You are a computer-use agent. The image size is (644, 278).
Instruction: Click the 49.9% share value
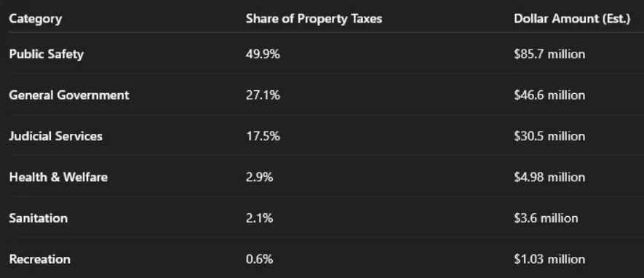tap(263, 54)
